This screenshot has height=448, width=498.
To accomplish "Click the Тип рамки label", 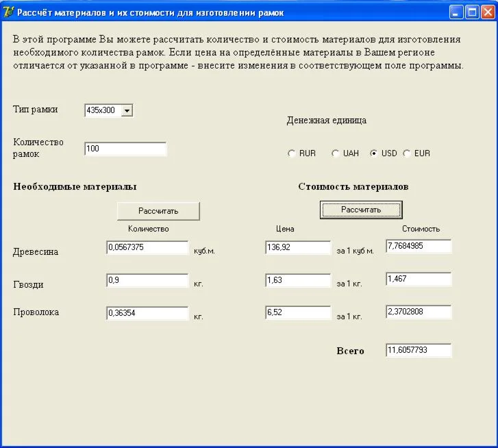I will coord(35,109).
